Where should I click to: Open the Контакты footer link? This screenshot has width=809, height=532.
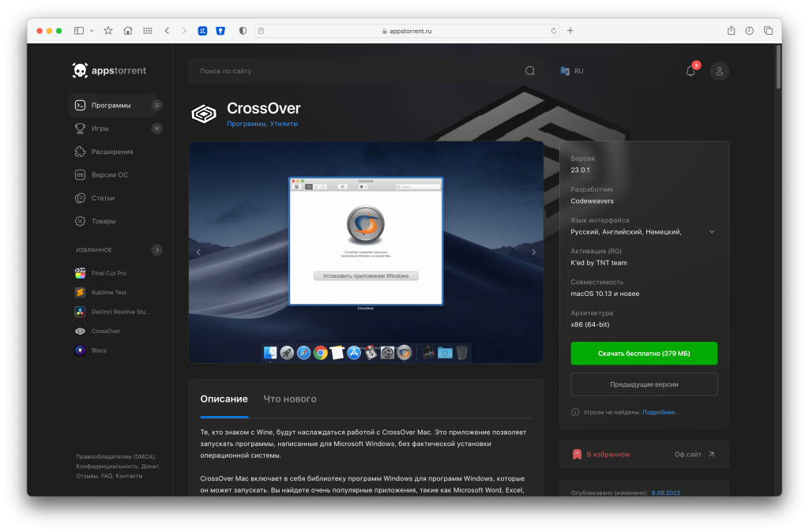[129, 476]
